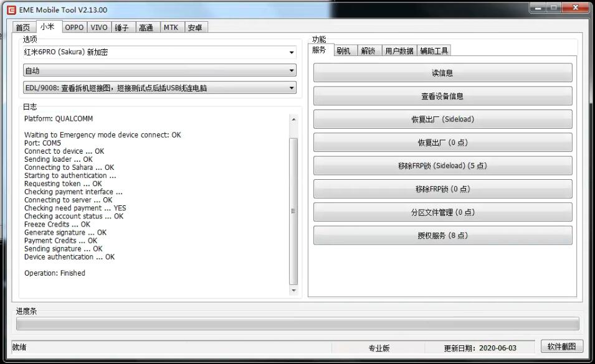Viewport: 595px width, 364px height.
Task: Click 'Payment Credits ... OK' log line
Action: point(60,241)
